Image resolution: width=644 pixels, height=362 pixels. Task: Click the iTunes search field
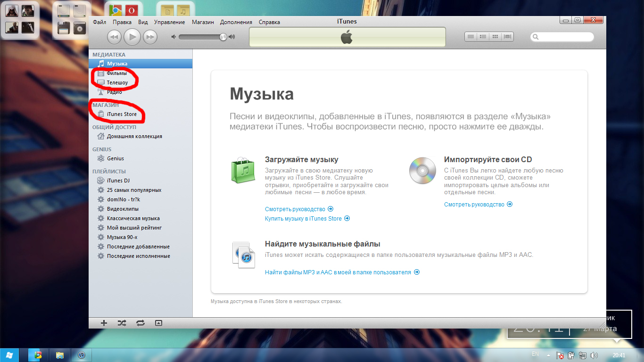562,37
